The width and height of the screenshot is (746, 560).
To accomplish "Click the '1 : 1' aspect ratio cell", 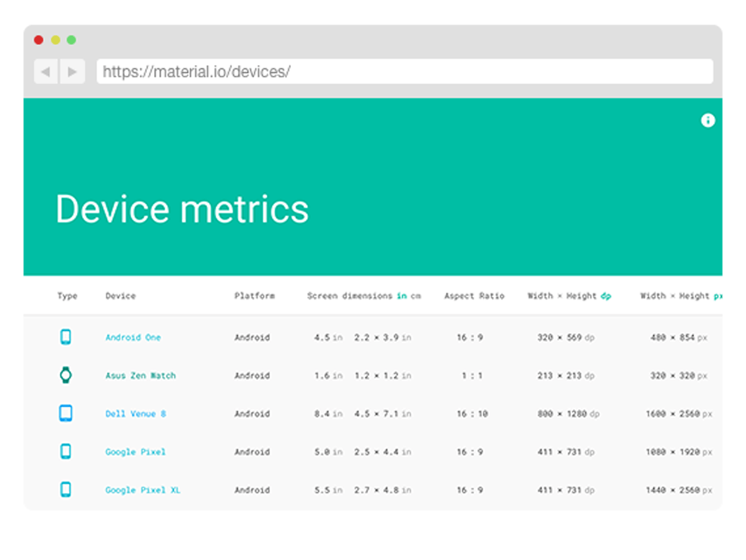I will pyautogui.click(x=472, y=376).
